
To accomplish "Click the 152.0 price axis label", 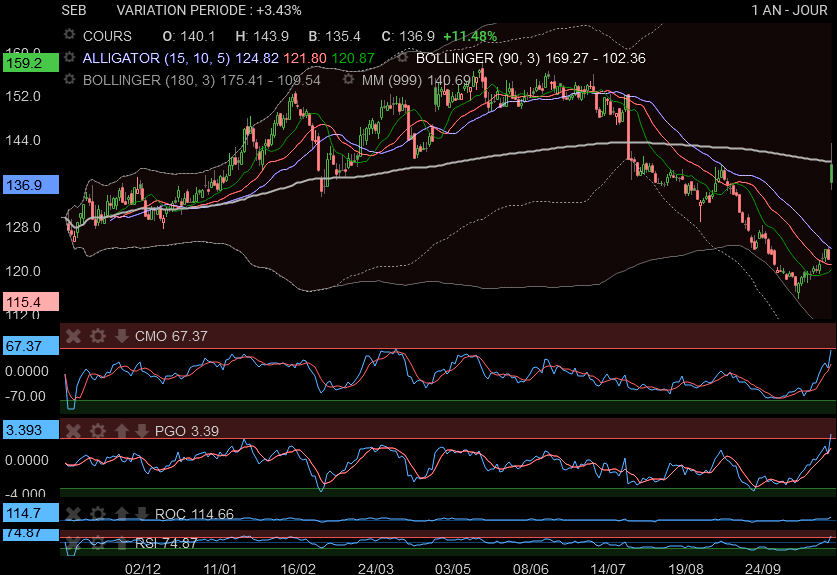I will [23, 97].
